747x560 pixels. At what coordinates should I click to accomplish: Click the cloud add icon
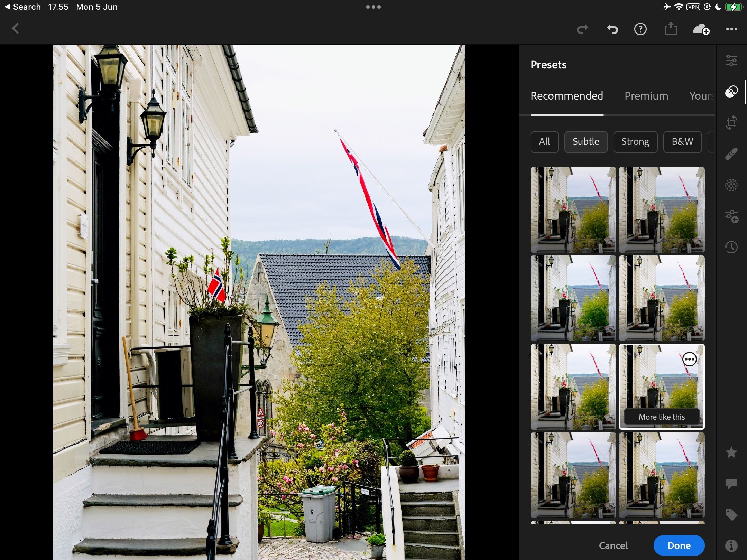[x=701, y=29]
